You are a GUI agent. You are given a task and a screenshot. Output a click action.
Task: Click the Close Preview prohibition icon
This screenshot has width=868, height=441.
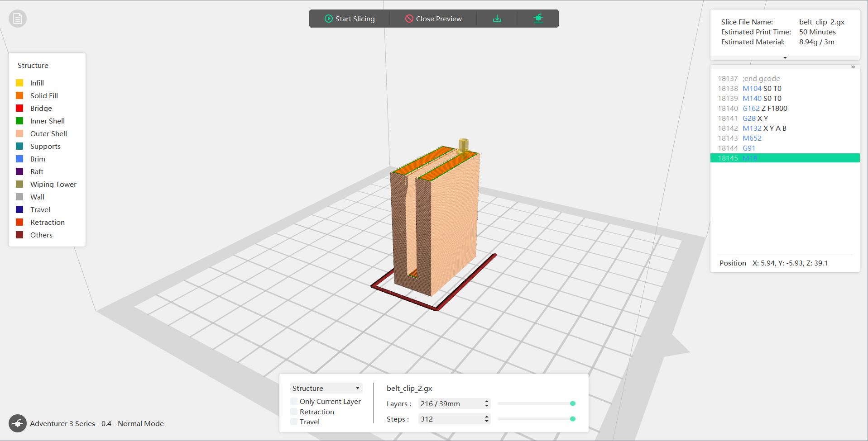point(409,19)
